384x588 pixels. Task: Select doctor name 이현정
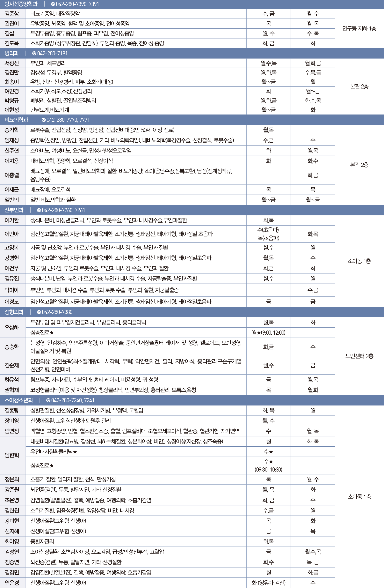(x=12, y=110)
